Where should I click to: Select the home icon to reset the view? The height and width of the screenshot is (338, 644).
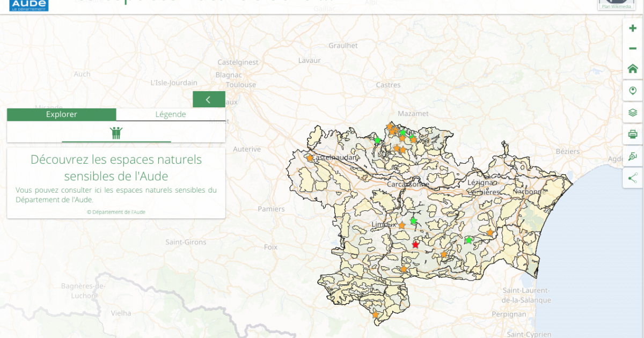632,68
